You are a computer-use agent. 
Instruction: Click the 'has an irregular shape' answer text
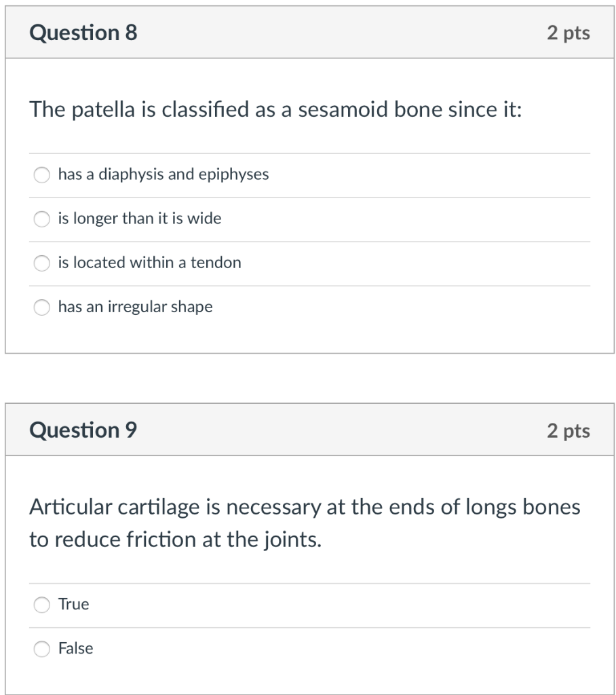click(x=135, y=307)
